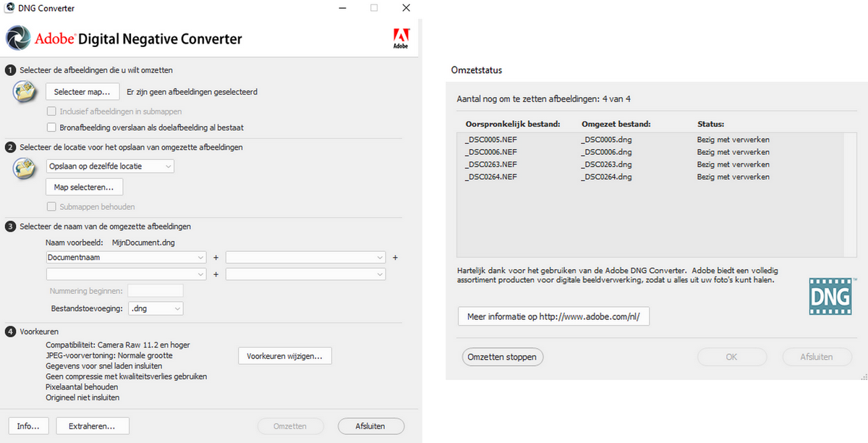Stop conversion with Omzetten stoppen
Screen dimensions: 868x443
(502, 357)
